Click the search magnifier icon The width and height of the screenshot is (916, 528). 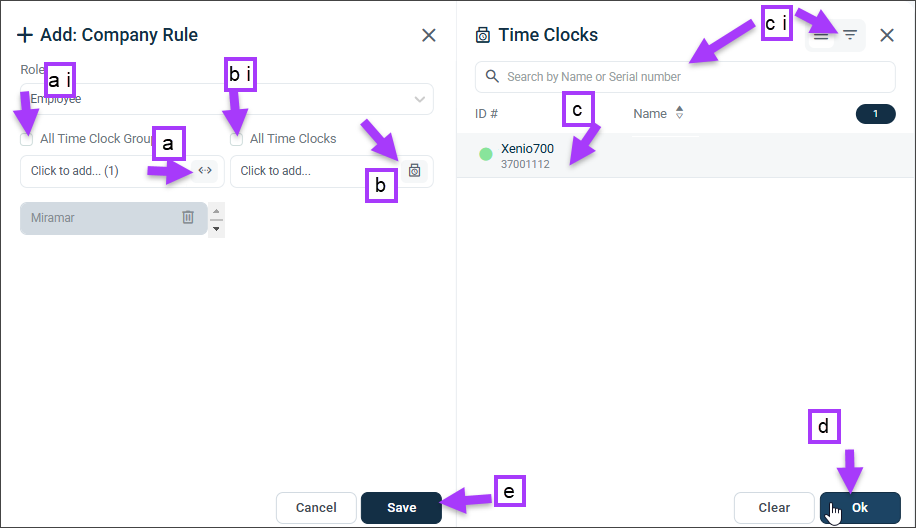click(492, 77)
